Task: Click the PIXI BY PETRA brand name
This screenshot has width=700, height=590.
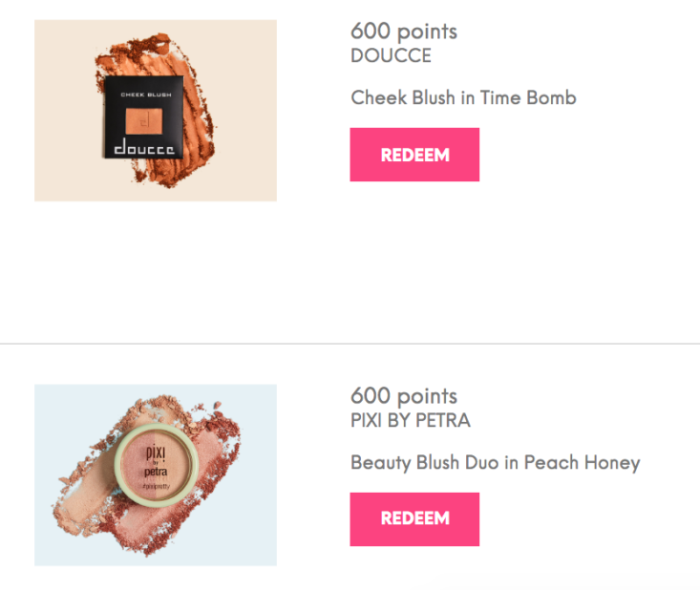Action: tap(411, 420)
